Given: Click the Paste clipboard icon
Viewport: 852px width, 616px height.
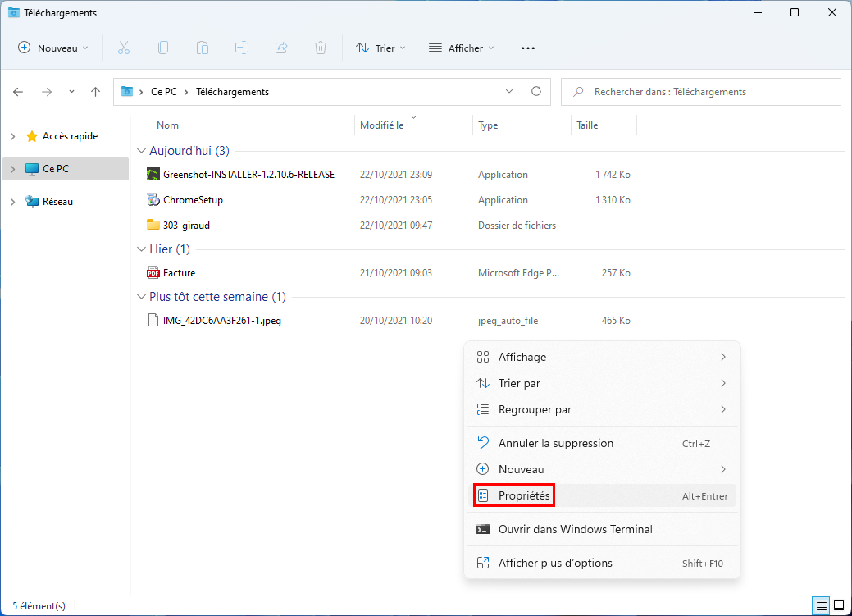Looking at the screenshot, I should click(202, 48).
